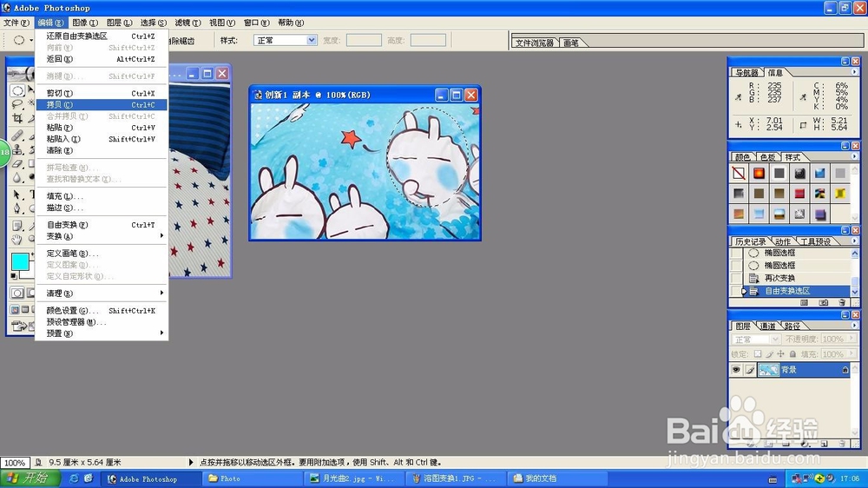Viewport: 868px width, 488px height.
Task: Toggle lock image pixels brush icon
Action: coord(770,353)
